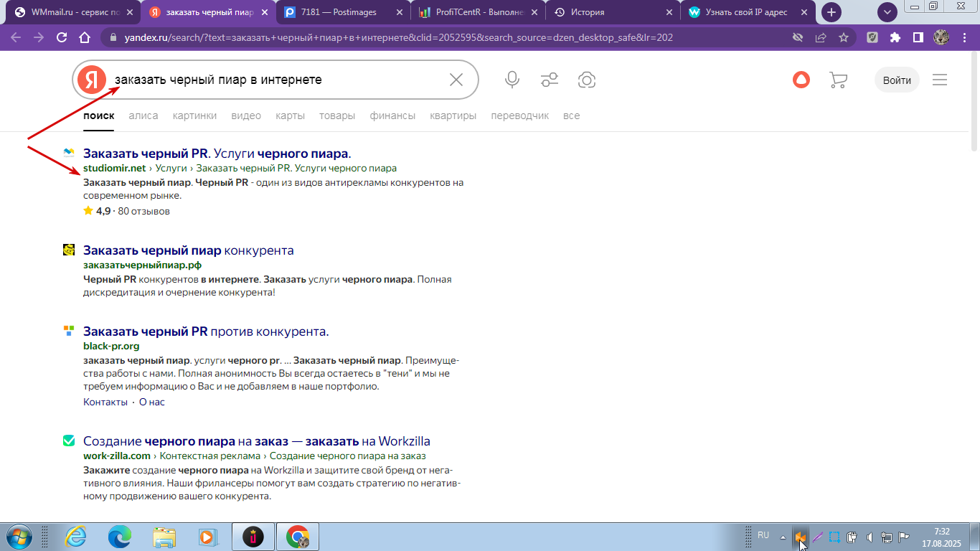
Task: Click the black-pr.org domain link
Action: pos(111,347)
